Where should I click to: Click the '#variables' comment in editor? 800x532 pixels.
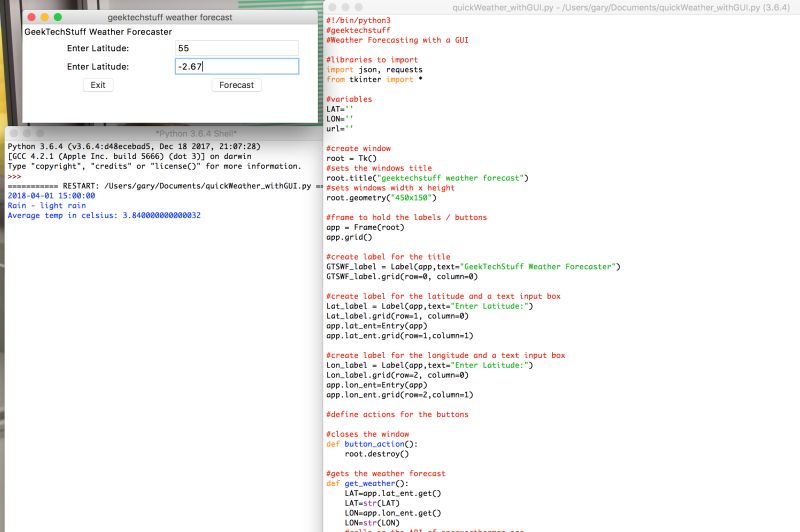[349, 99]
